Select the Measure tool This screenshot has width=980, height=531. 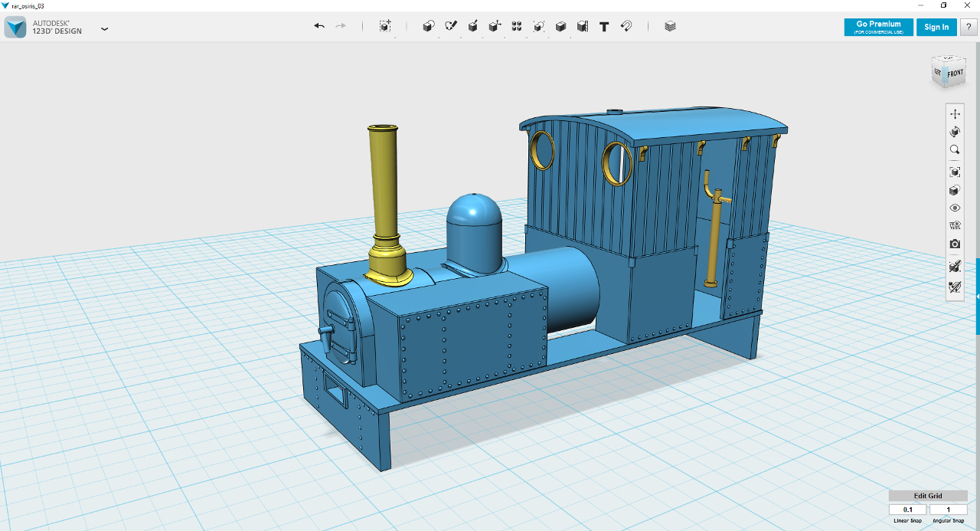click(583, 26)
